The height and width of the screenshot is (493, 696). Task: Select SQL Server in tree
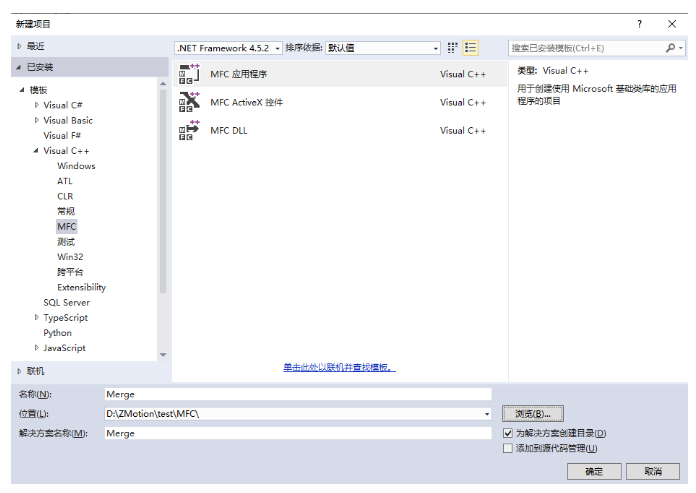click(67, 303)
